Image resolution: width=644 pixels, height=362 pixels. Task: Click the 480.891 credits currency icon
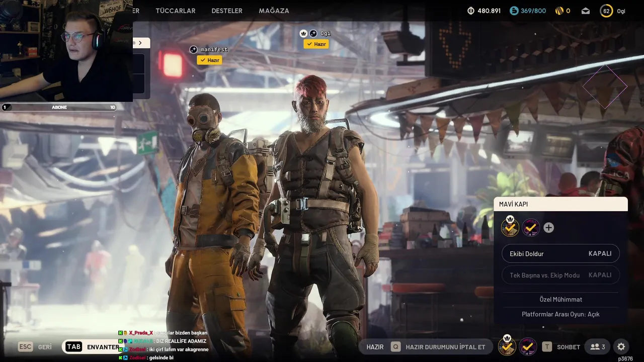coord(471,11)
